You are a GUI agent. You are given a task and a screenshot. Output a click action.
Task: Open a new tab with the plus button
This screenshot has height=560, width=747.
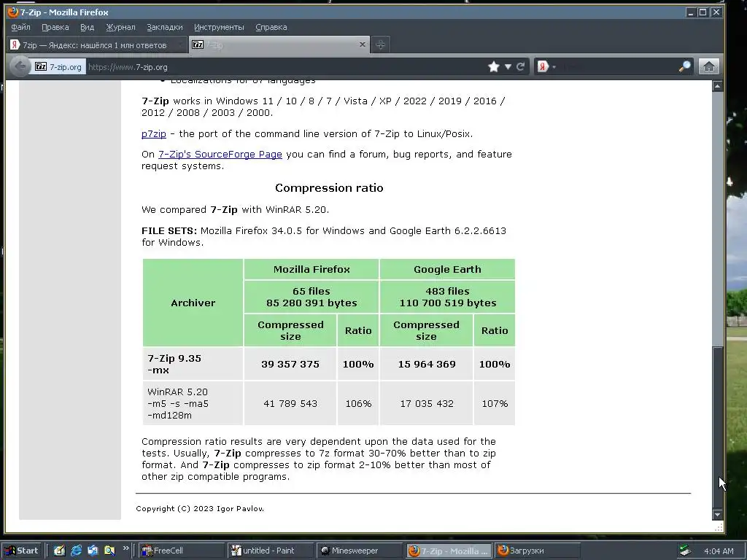380,44
